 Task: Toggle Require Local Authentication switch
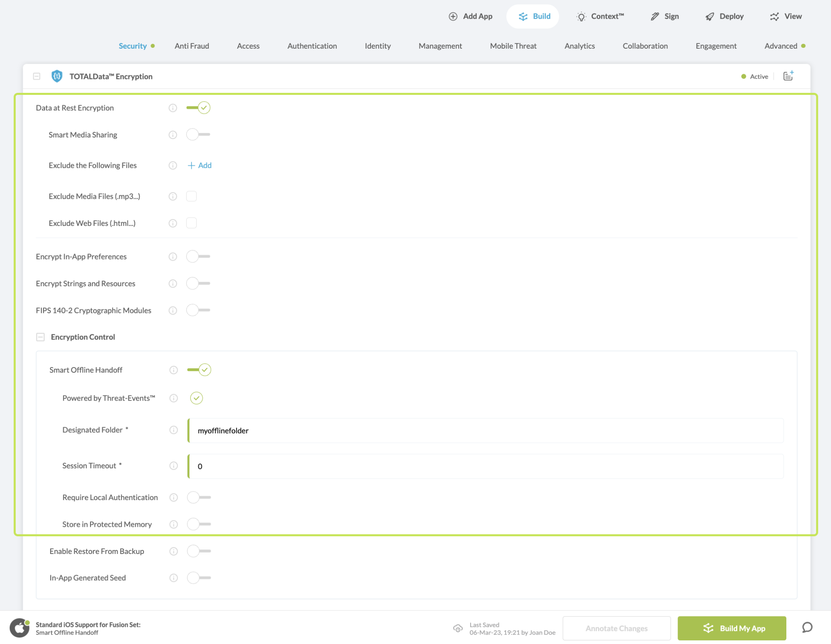(199, 497)
